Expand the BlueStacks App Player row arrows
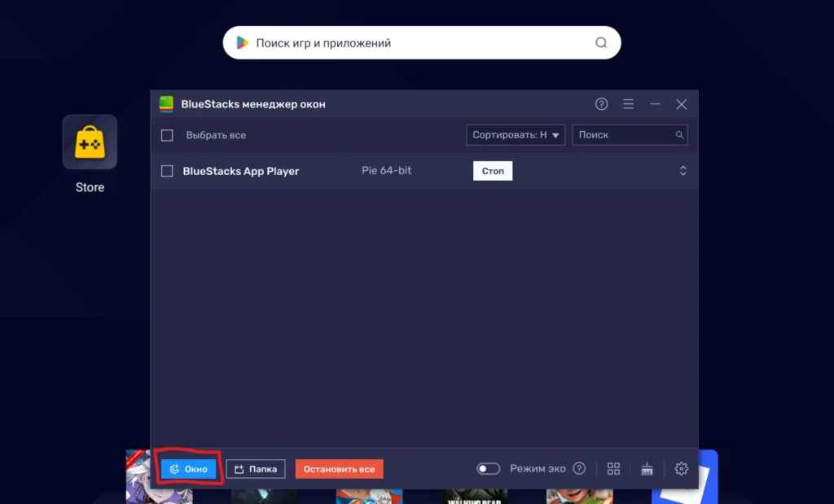 tap(683, 171)
